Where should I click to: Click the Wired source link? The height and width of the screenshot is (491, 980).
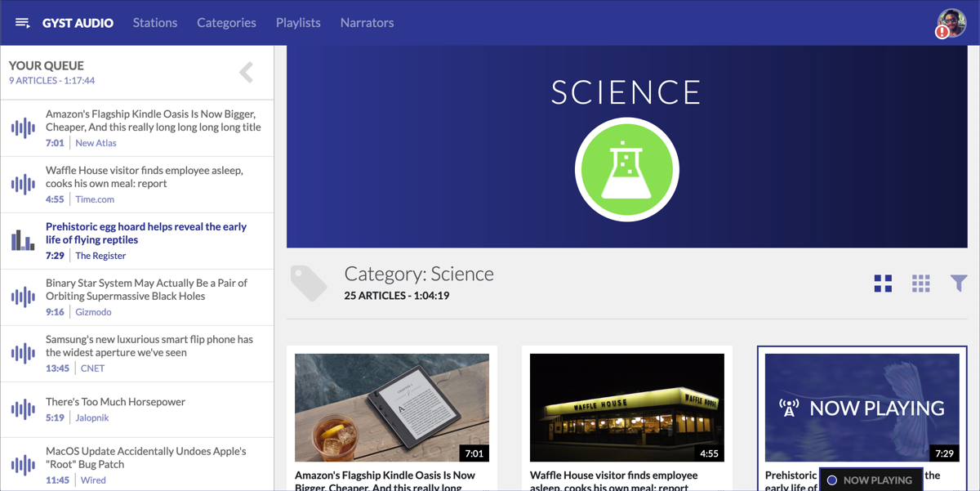93,480
